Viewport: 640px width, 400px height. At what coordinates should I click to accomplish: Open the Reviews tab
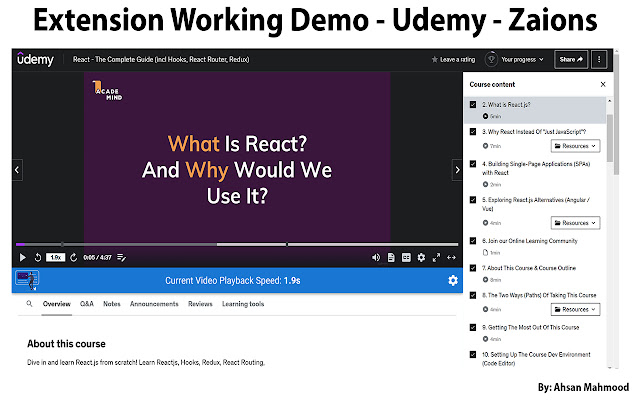[200, 304]
